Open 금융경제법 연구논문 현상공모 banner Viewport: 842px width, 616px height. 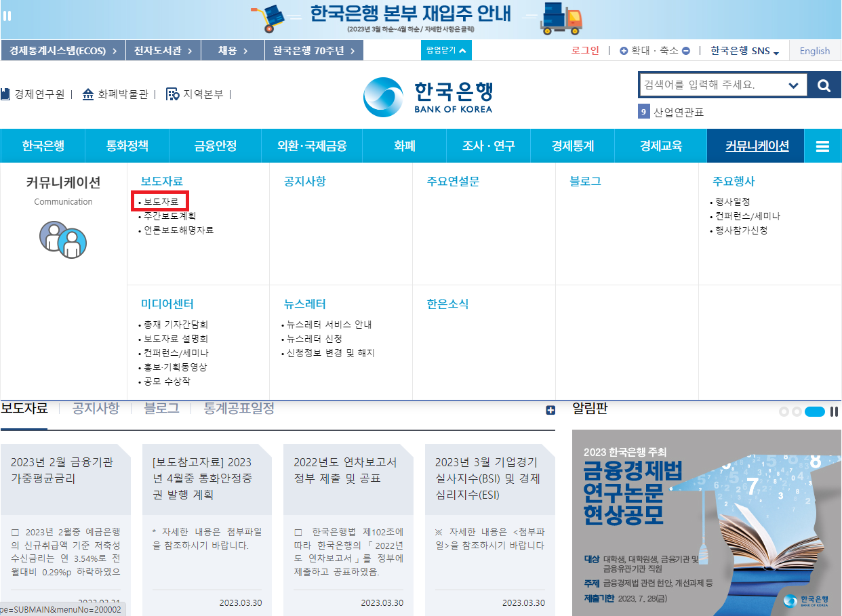706,522
